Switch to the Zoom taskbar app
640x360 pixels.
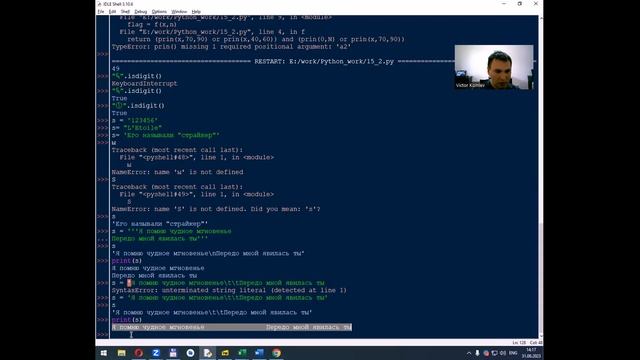156,353
